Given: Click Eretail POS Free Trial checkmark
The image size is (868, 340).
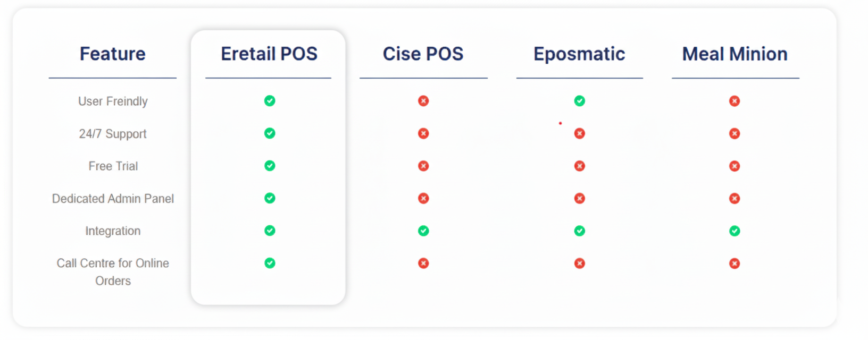Looking at the screenshot, I should (x=270, y=166).
